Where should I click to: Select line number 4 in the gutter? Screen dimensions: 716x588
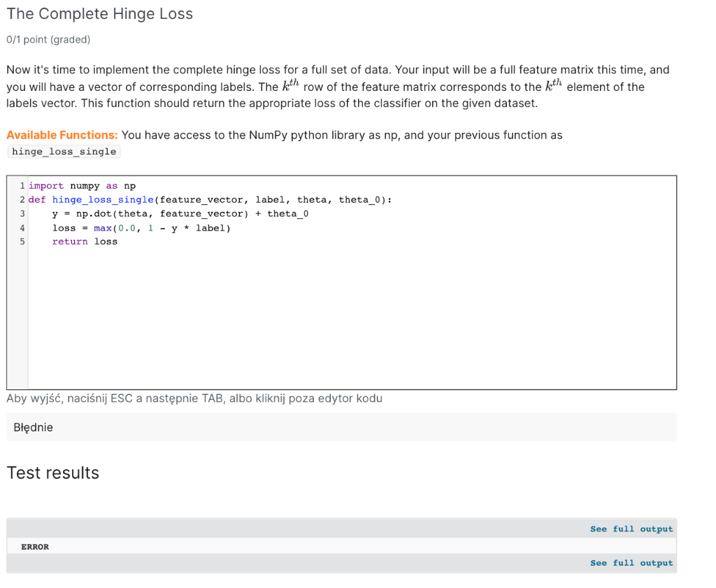click(x=22, y=227)
